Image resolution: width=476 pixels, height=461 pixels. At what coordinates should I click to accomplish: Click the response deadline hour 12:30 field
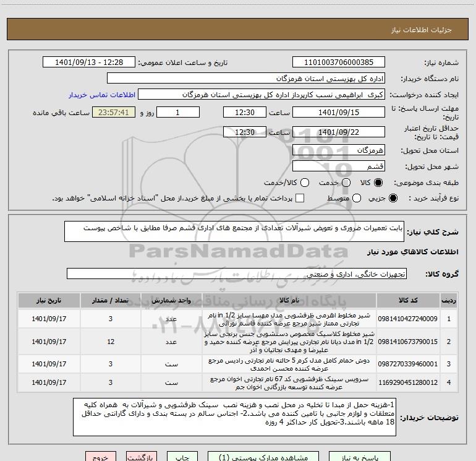click(245, 112)
